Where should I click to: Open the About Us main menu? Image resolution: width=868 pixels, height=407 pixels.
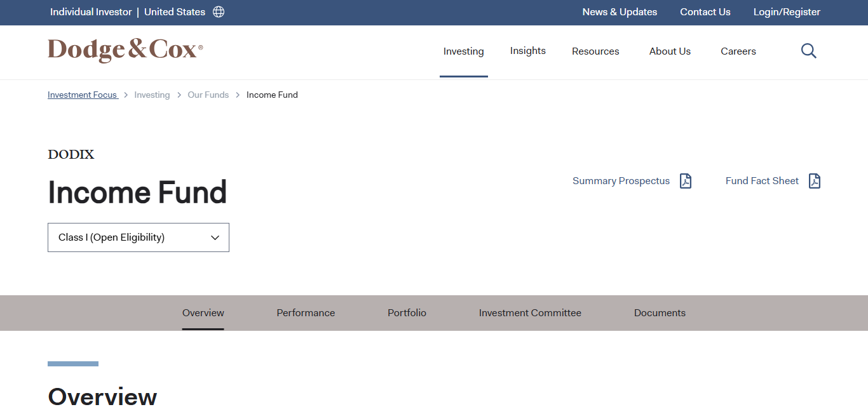pos(670,51)
